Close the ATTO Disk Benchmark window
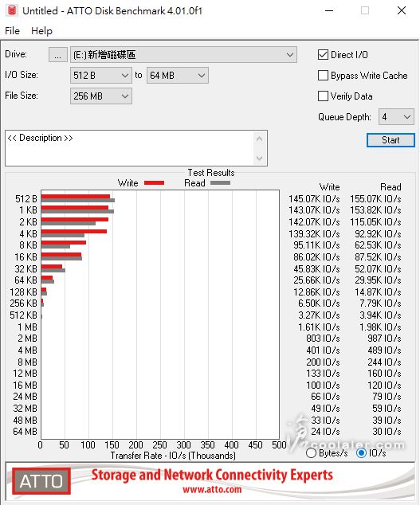Viewport: 420px width, 505px height. 402,10
